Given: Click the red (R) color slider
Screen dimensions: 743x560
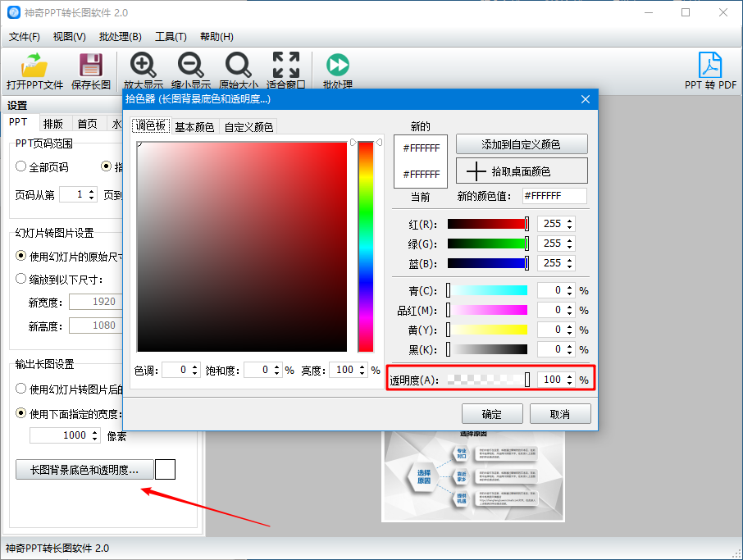Looking at the screenshot, I should pos(488,224).
